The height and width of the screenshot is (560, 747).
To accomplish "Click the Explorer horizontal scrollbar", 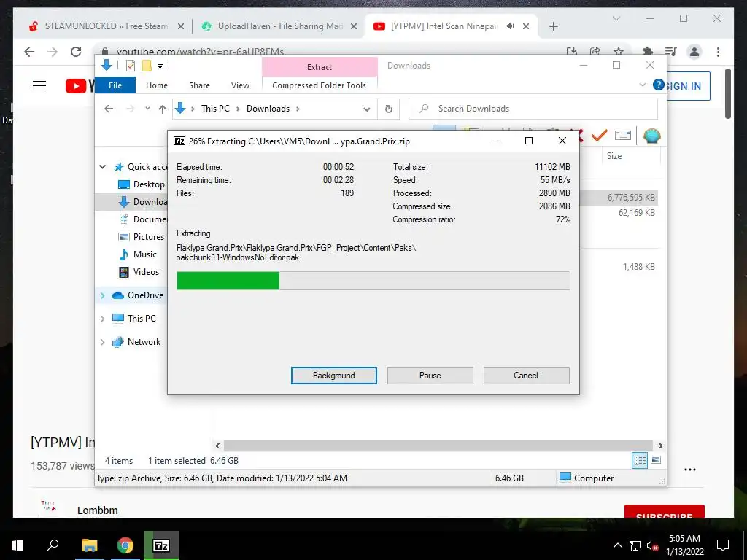I will [438, 446].
